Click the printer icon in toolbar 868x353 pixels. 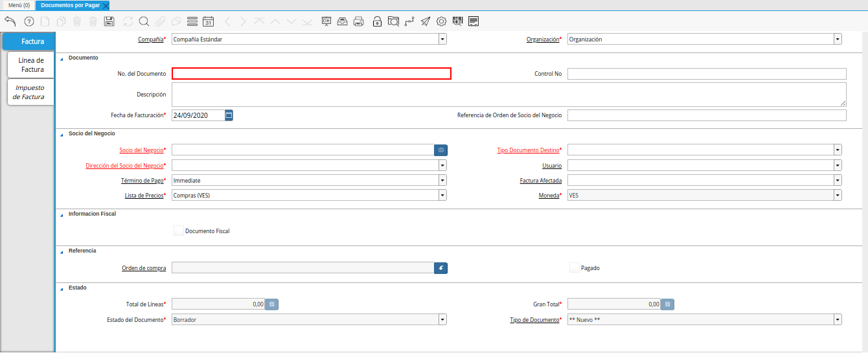click(x=359, y=21)
